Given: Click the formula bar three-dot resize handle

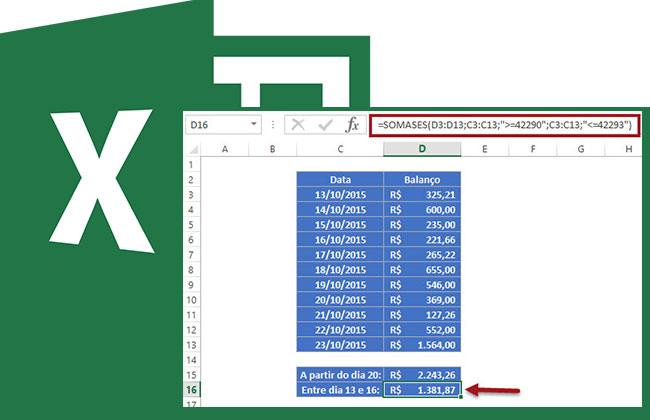Looking at the screenshot, I should [x=273, y=124].
